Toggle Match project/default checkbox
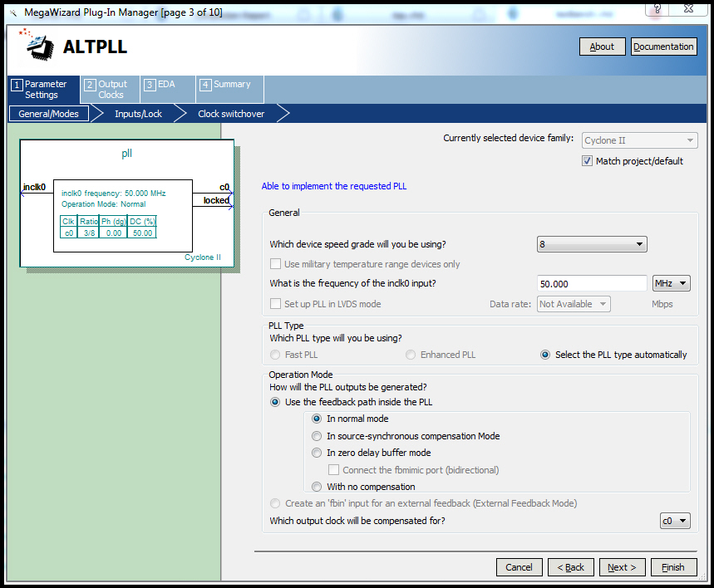The height and width of the screenshot is (588, 714). (x=588, y=161)
